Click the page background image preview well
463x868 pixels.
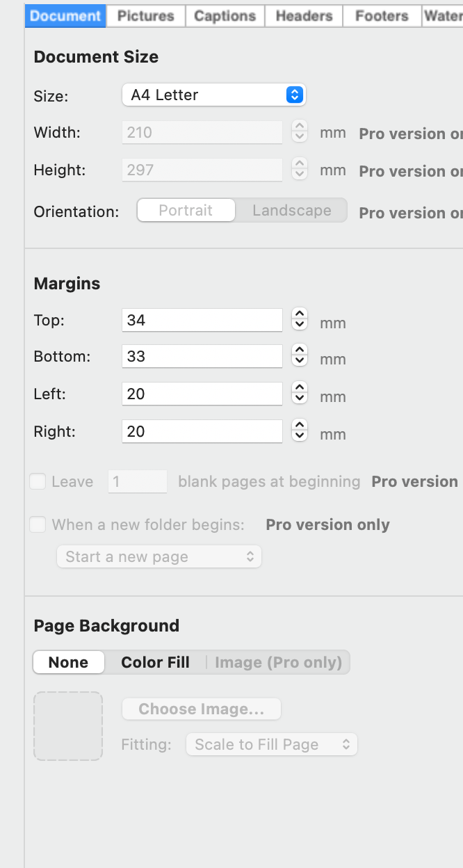click(68, 725)
